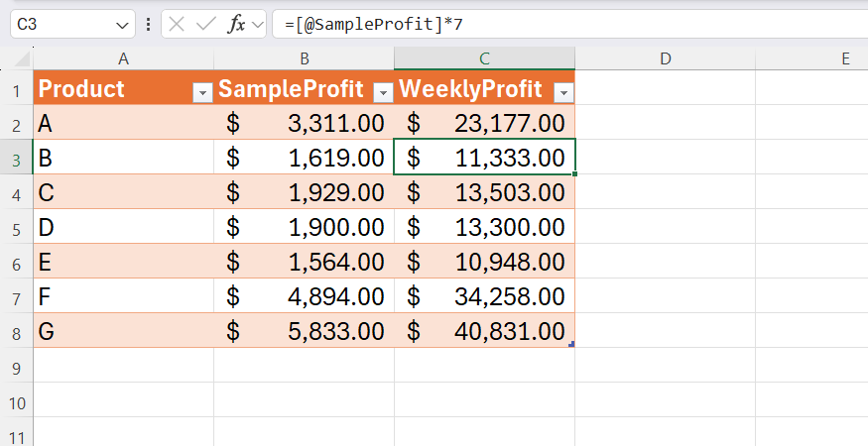Select the 1,929.00 SampleProfit cell

click(304, 192)
